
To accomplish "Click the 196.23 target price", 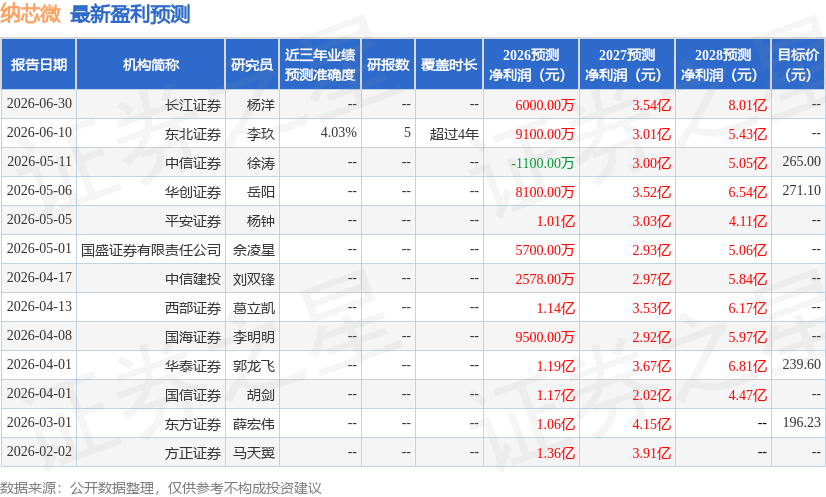I will coord(801,422).
